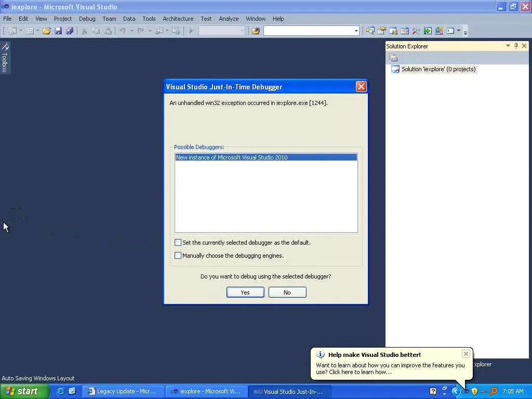Click the Find in Files toolbar icon

click(x=256, y=31)
